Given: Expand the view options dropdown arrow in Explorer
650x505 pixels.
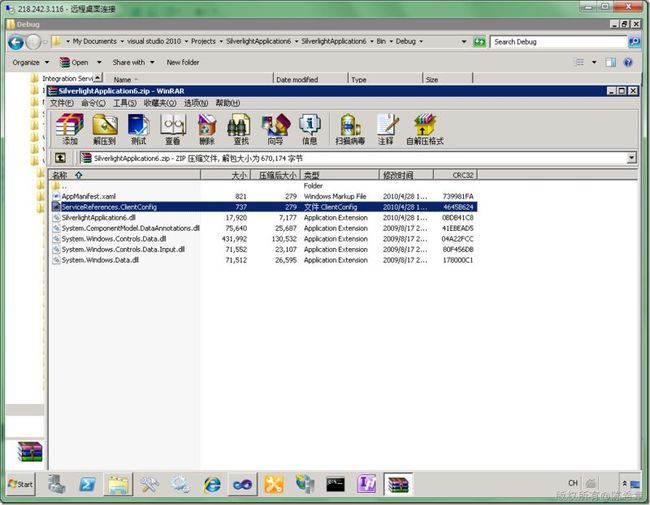Looking at the screenshot, I should tap(594, 63).
